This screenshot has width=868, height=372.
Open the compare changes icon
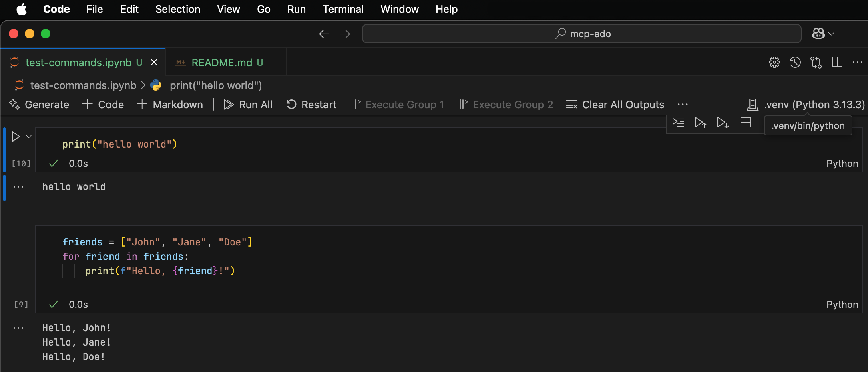[x=816, y=62]
